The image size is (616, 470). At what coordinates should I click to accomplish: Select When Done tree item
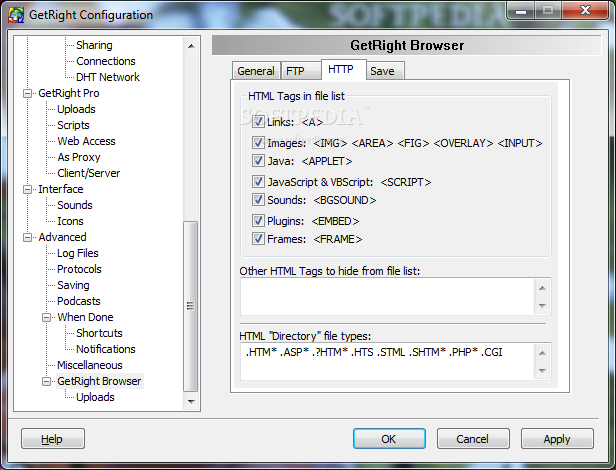point(85,317)
